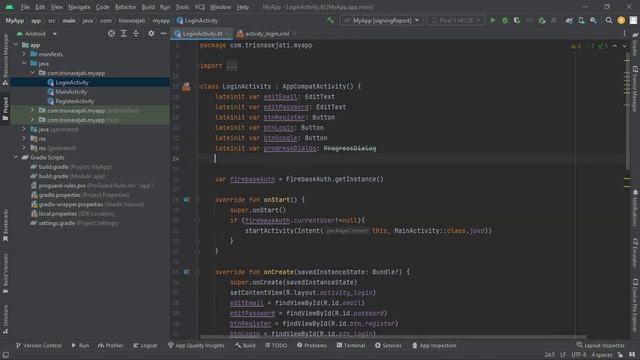640x360 pixels.
Task: Toggle Device Manager right strip button
Action: pos(635,88)
